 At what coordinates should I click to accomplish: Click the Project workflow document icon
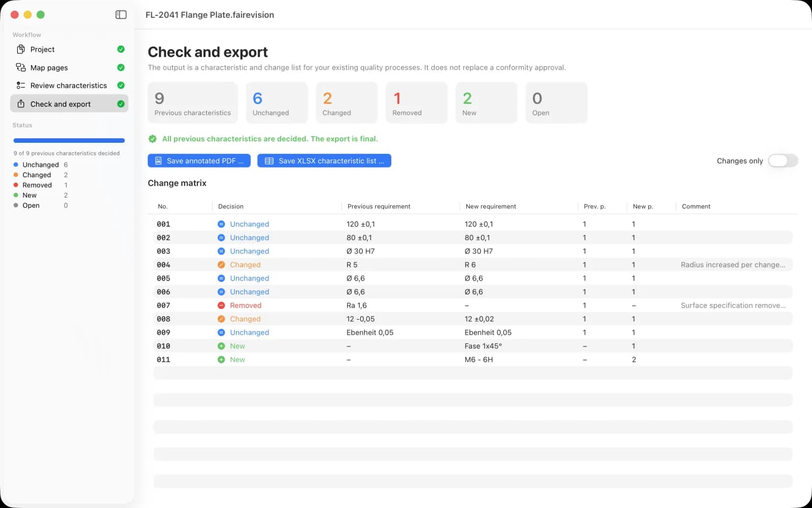pos(21,49)
